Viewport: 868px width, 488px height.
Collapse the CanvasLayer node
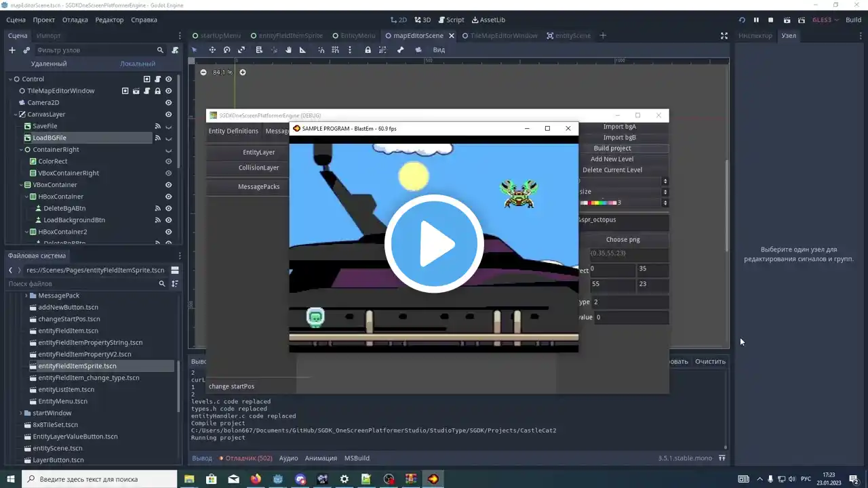pyautogui.click(x=16, y=115)
